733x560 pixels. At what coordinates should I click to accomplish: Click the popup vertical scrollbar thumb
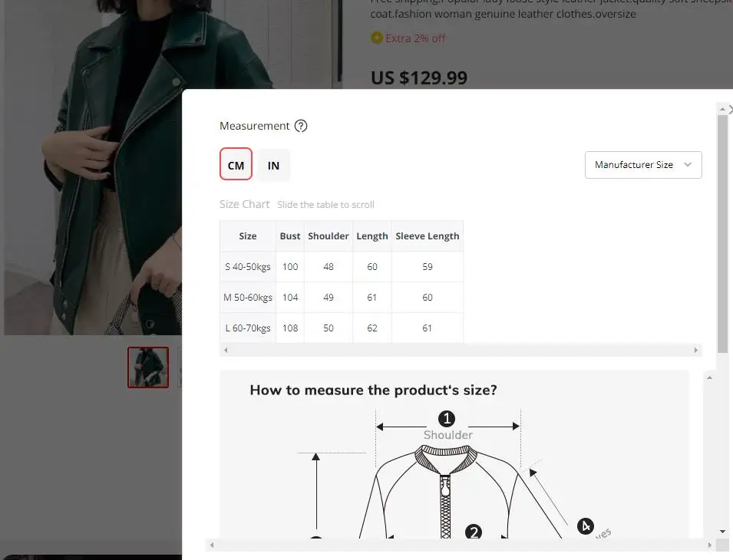(722, 233)
